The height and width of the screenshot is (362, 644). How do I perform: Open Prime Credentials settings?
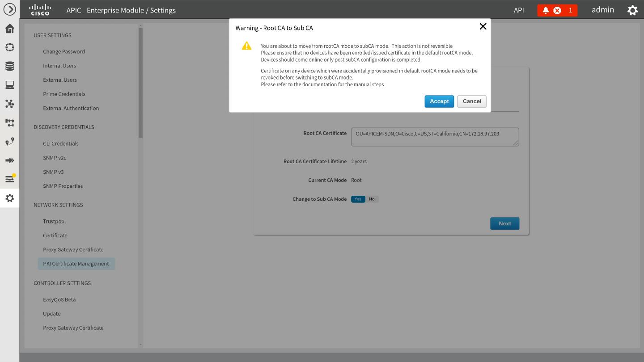[64, 94]
